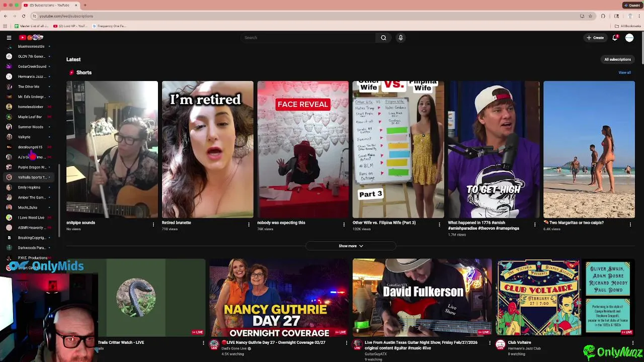Open the Dad's Gone Live channel avatar
Screen dimensions: 644x362
[214, 345]
